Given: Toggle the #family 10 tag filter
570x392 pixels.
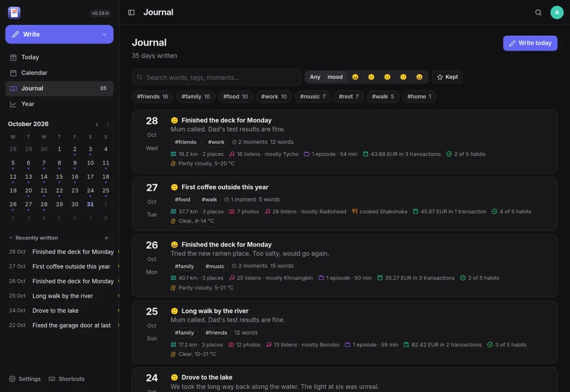Looking at the screenshot, I should [x=196, y=96].
